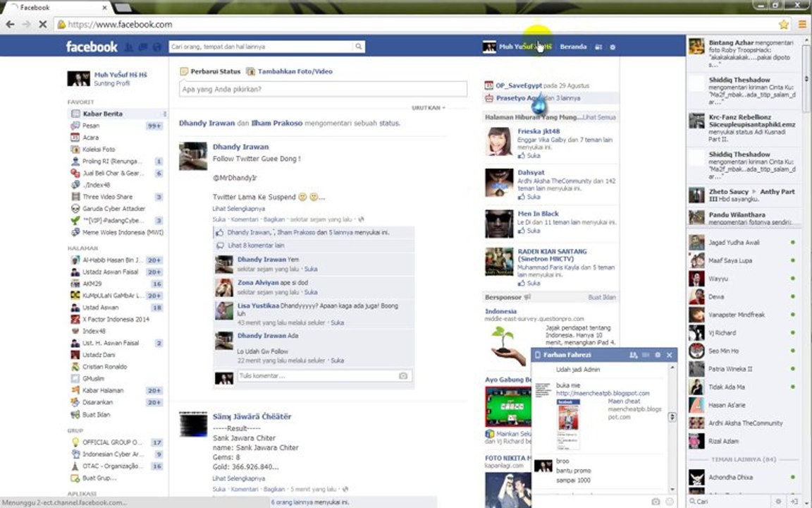This screenshot has height=508, width=812.
Task: Close the Farhan Fahrezi chat window
Action: pyautogui.click(x=669, y=355)
